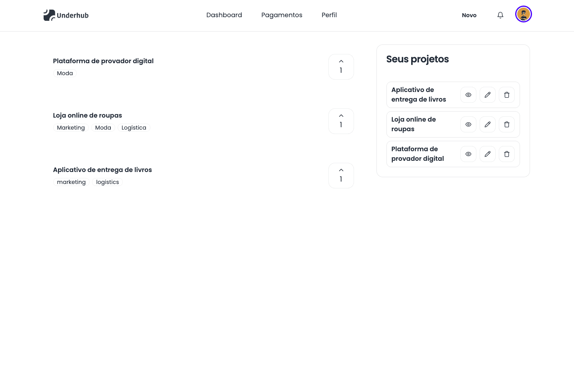This screenshot has width=574, height=392.
Task: Edit the Loja online de roupas project
Action: click(x=487, y=124)
